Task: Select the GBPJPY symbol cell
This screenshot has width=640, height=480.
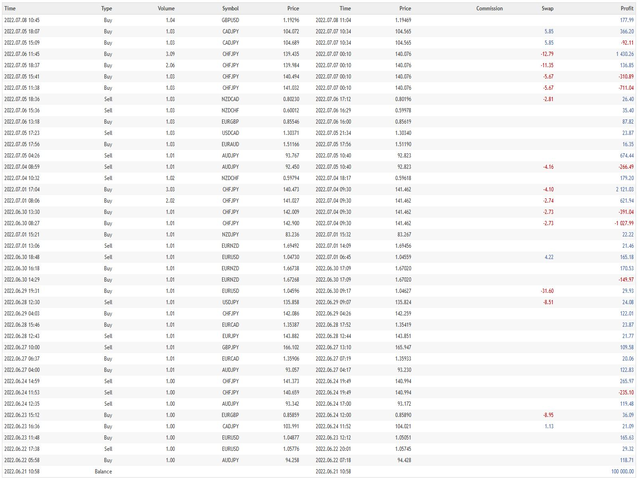Action: [230, 347]
